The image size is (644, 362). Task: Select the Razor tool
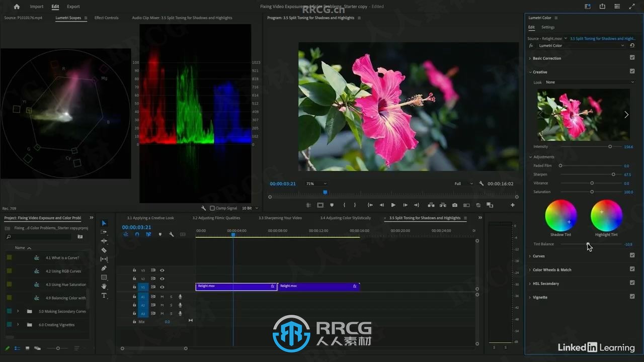coord(104,250)
